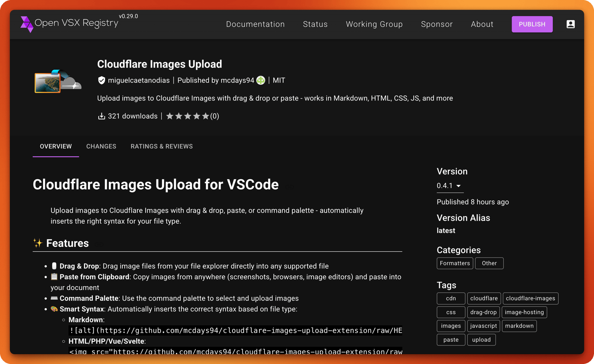The width and height of the screenshot is (594, 364).
Task: Click the PUBLISH button
Action: click(532, 24)
